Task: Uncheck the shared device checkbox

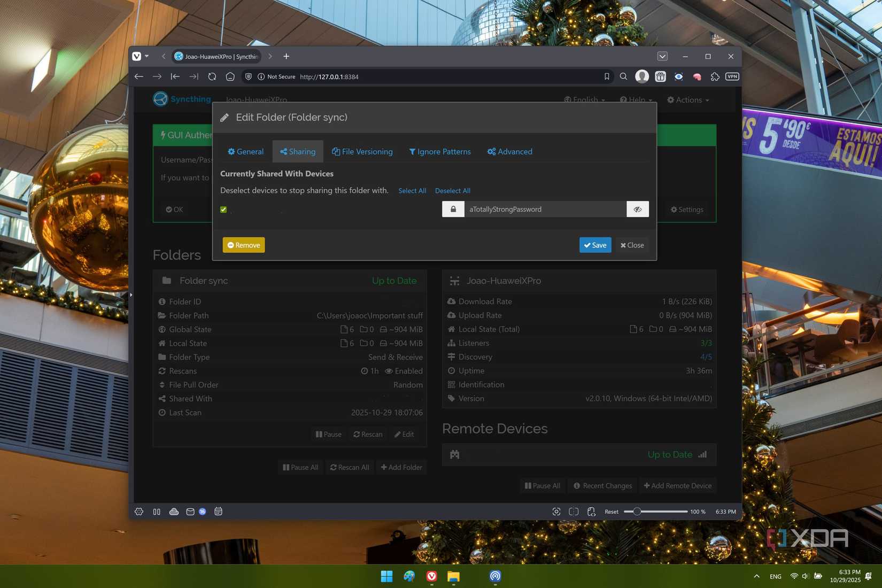Action: [x=223, y=209]
